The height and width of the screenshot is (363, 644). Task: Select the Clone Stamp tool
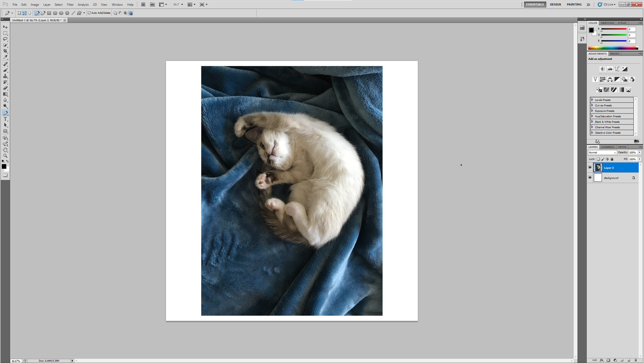point(5,76)
